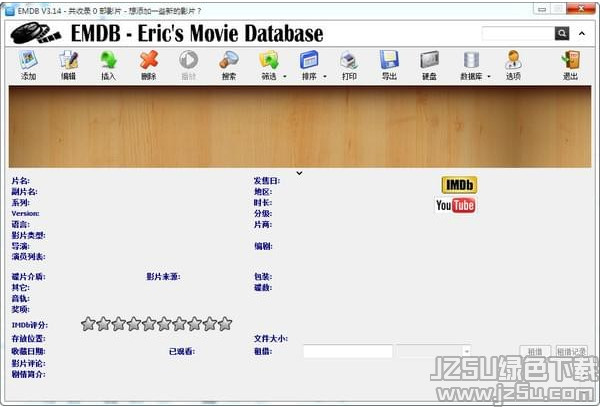This screenshot has width=600, height=407.
Task: Click the 演员列表 label
Action: (x=29, y=256)
